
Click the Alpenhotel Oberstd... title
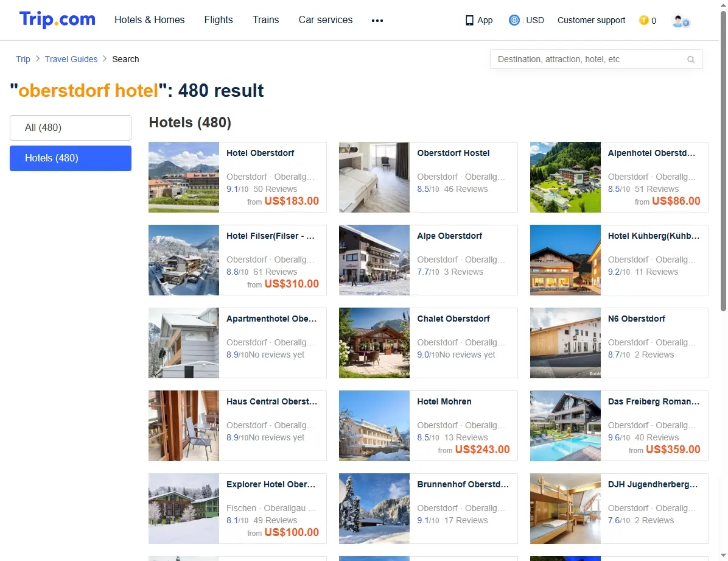tap(651, 153)
